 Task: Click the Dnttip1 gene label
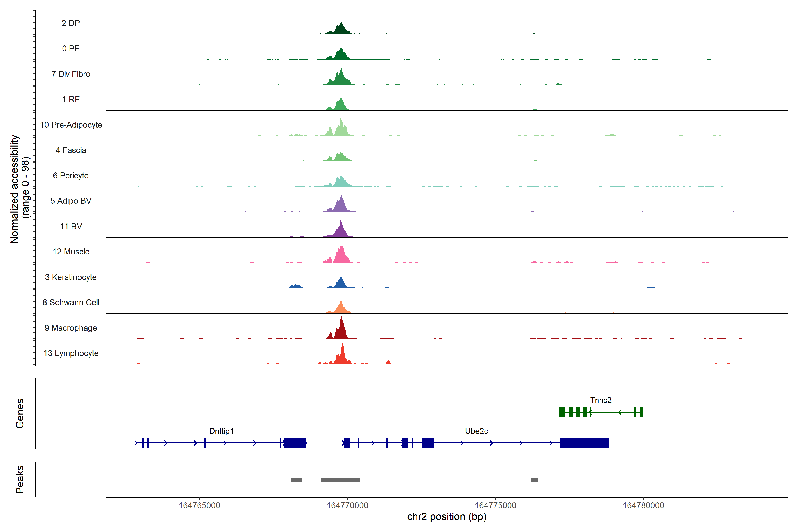(221, 431)
